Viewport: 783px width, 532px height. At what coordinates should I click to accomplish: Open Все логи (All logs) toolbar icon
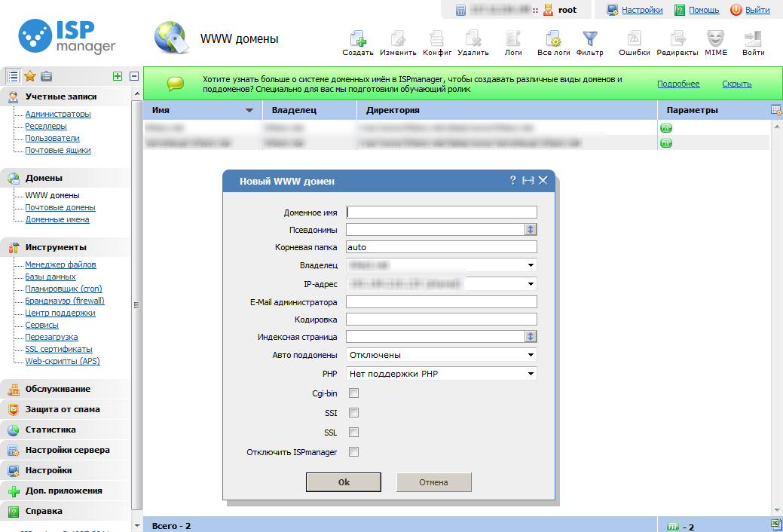pyautogui.click(x=553, y=39)
